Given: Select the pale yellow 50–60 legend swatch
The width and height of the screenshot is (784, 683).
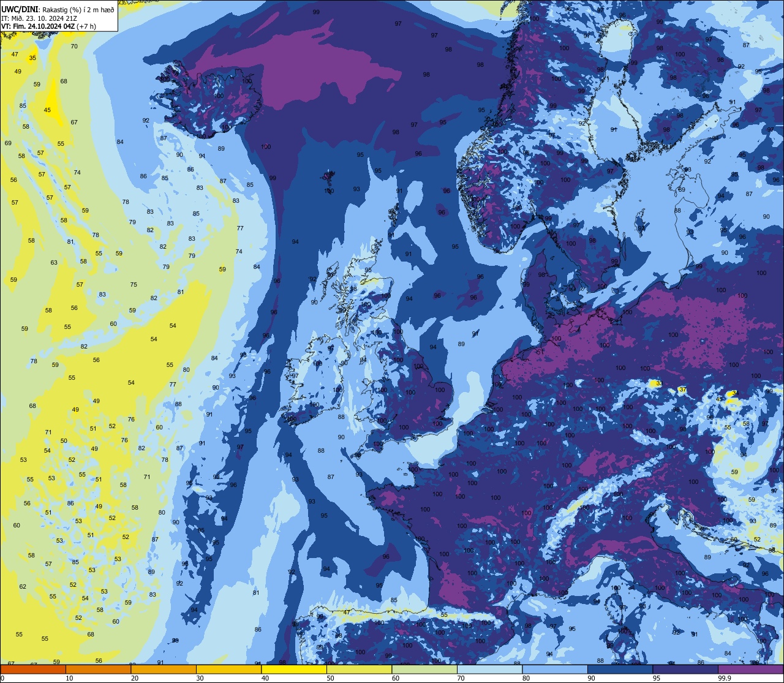Looking at the screenshot, I should tap(359, 669).
